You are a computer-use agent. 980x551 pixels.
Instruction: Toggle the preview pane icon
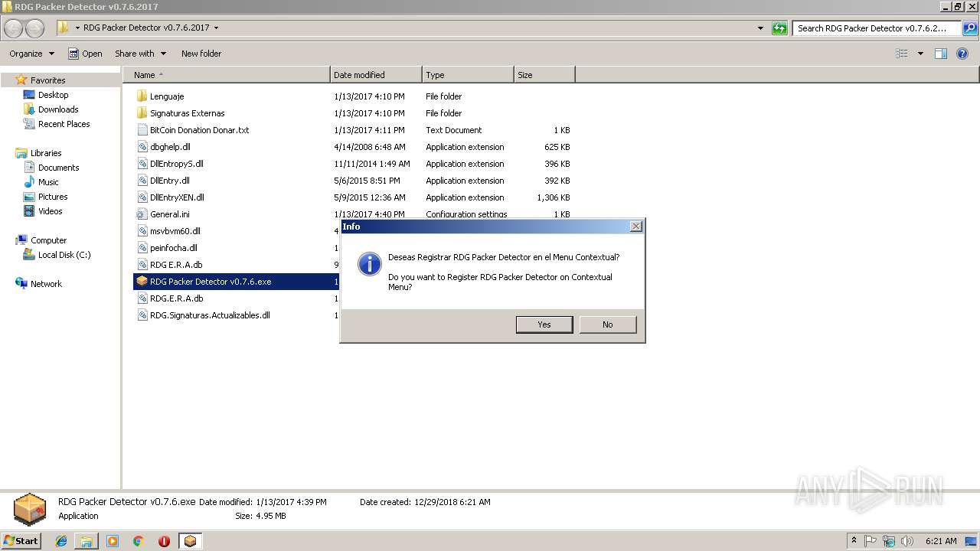click(941, 54)
